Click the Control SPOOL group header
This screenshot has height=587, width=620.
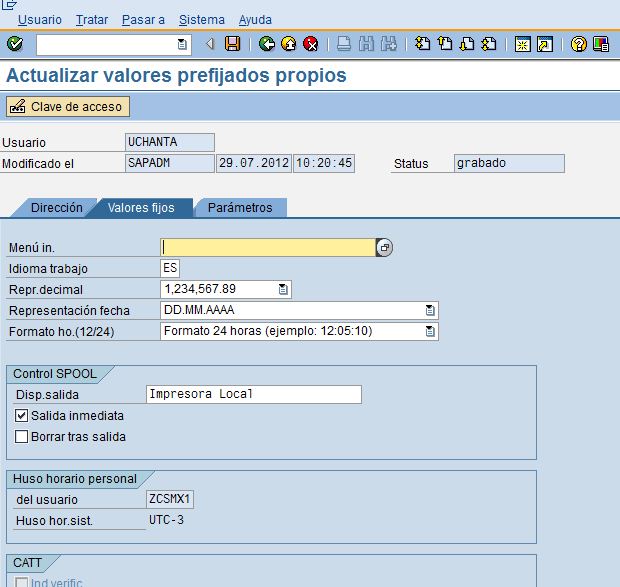tap(55, 374)
